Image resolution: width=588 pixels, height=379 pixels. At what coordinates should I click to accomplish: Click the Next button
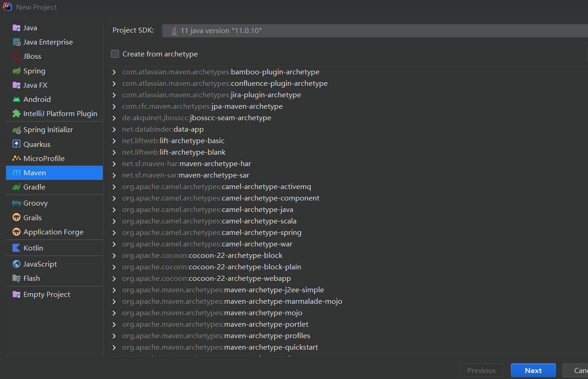tap(533, 370)
